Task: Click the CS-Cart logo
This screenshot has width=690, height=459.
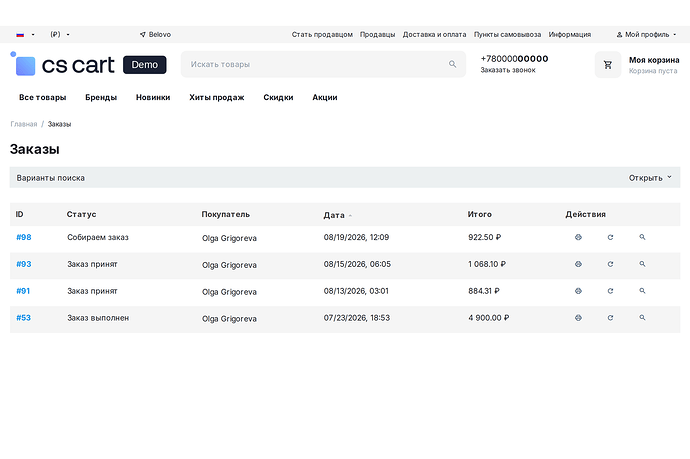Action: click(x=62, y=65)
